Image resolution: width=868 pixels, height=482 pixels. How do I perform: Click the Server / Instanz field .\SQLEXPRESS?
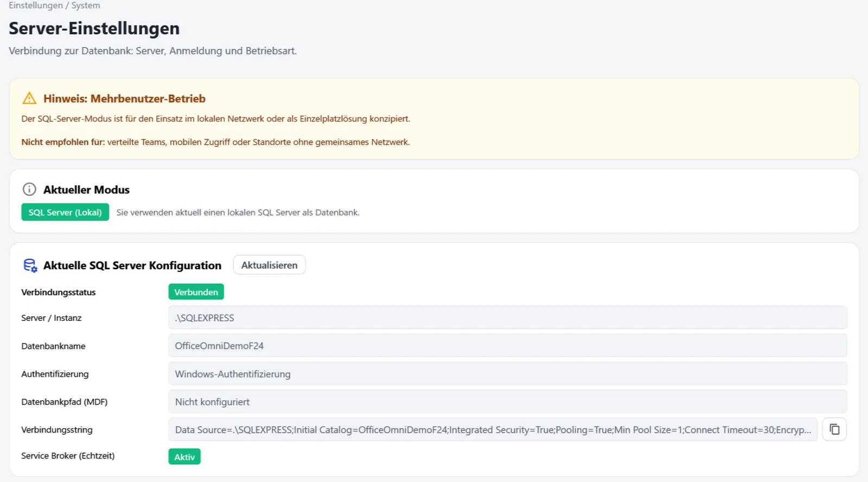point(507,318)
